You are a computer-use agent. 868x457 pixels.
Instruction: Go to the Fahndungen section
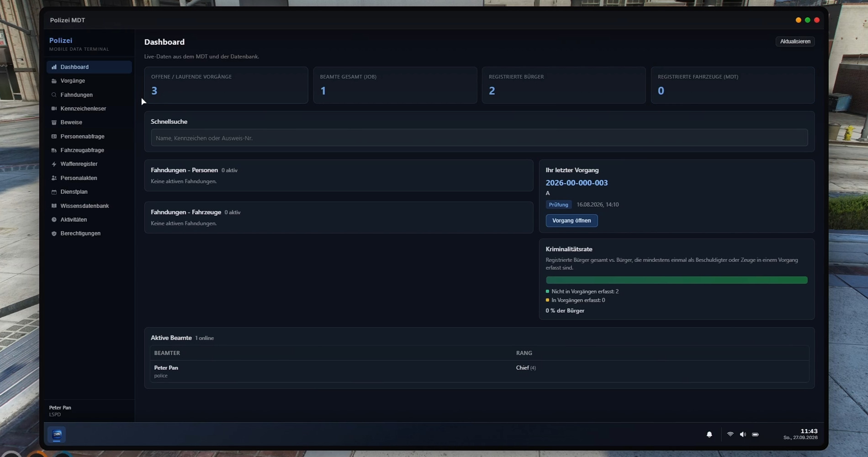(x=89, y=95)
